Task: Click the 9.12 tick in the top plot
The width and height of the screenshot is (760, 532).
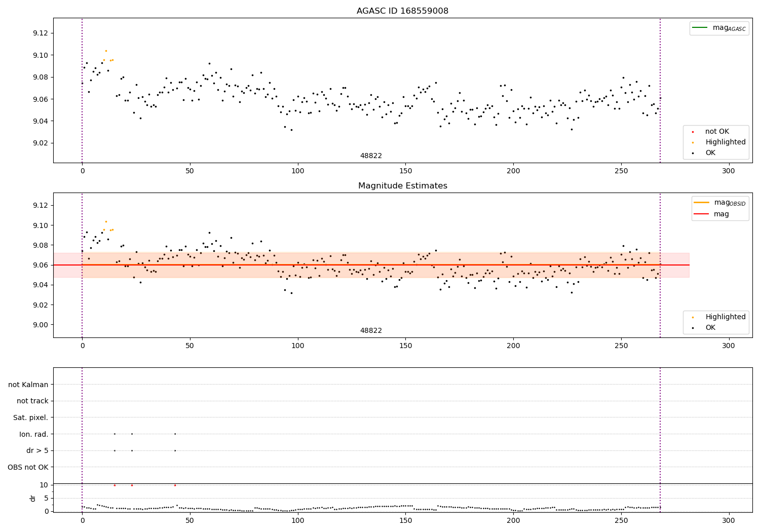Action: [40, 33]
